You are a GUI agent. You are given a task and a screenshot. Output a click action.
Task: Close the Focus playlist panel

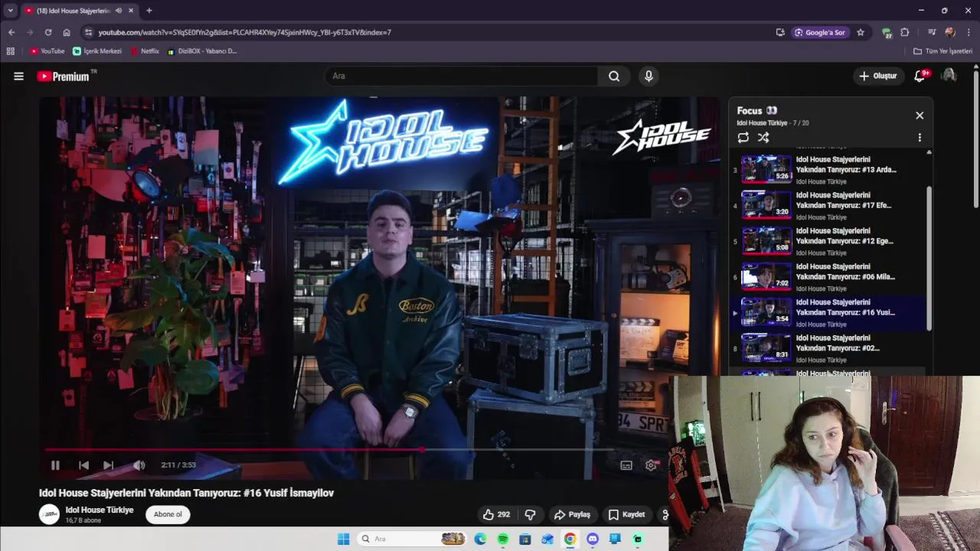pos(920,116)
